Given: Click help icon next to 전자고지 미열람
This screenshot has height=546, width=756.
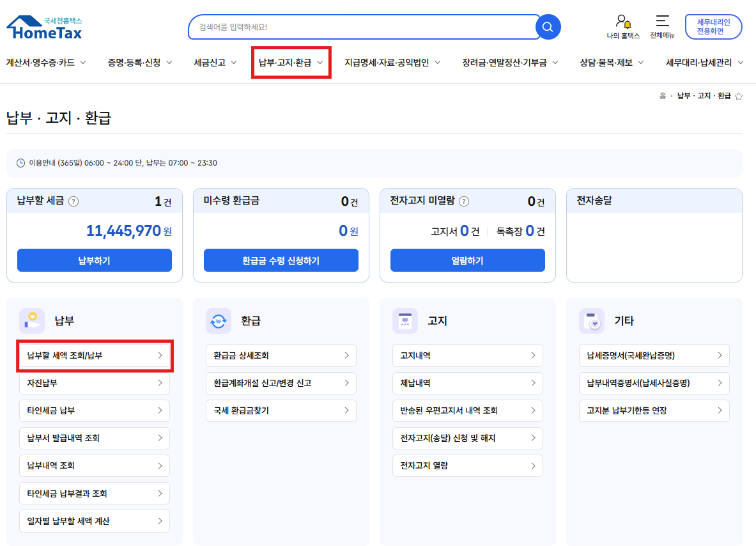Looking at the screenshot, I should tap(464, 201).
